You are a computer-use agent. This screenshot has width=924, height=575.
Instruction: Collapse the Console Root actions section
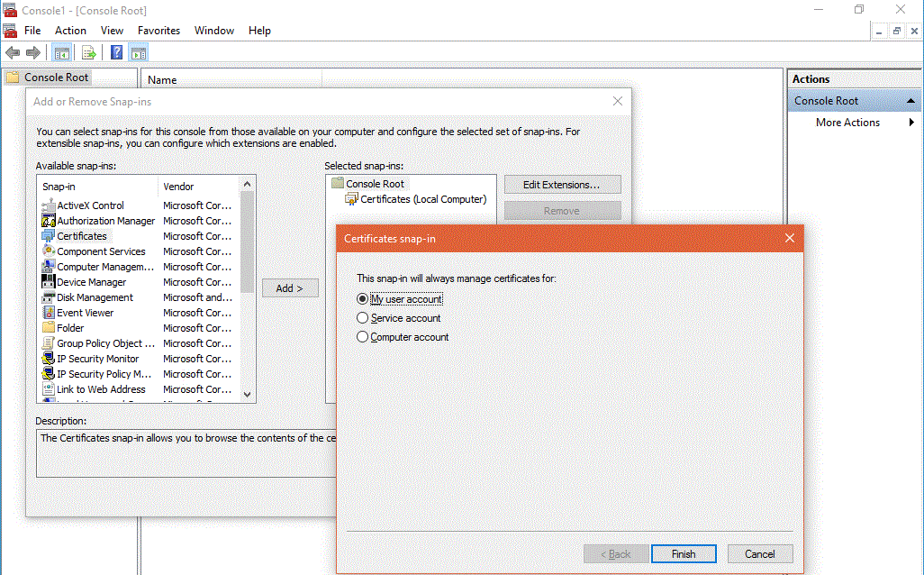point(910,101)
